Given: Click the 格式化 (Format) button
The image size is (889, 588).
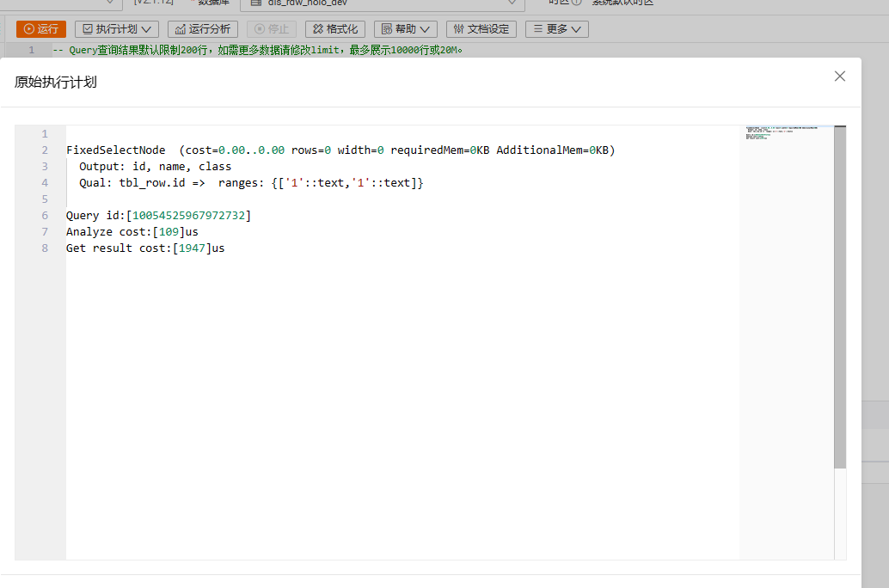Looking at the screenshot, I should [x=335, y=29].
